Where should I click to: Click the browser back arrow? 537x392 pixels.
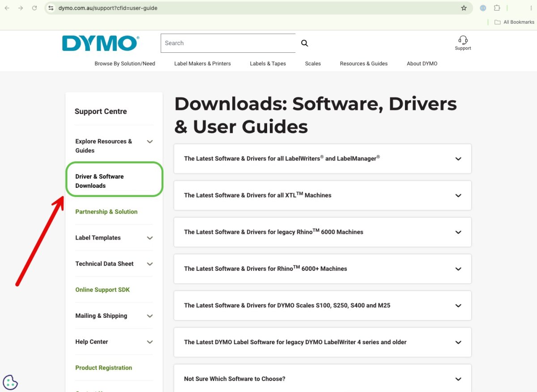point(7,8)
